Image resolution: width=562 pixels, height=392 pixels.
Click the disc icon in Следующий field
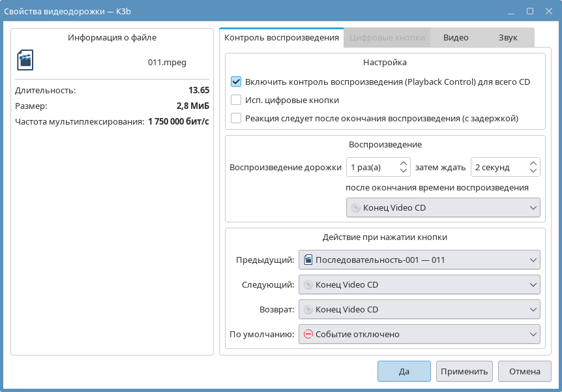(308, 284)
